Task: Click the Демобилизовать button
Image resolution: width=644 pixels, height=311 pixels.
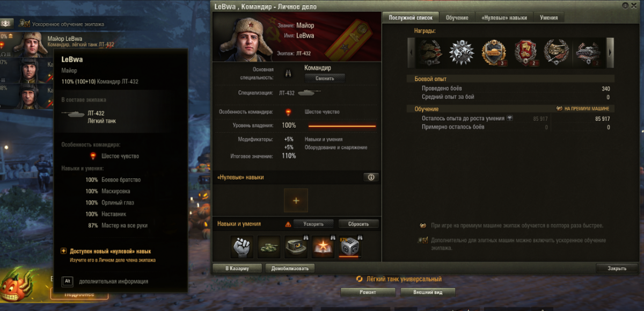Action: tap(290, 268)
